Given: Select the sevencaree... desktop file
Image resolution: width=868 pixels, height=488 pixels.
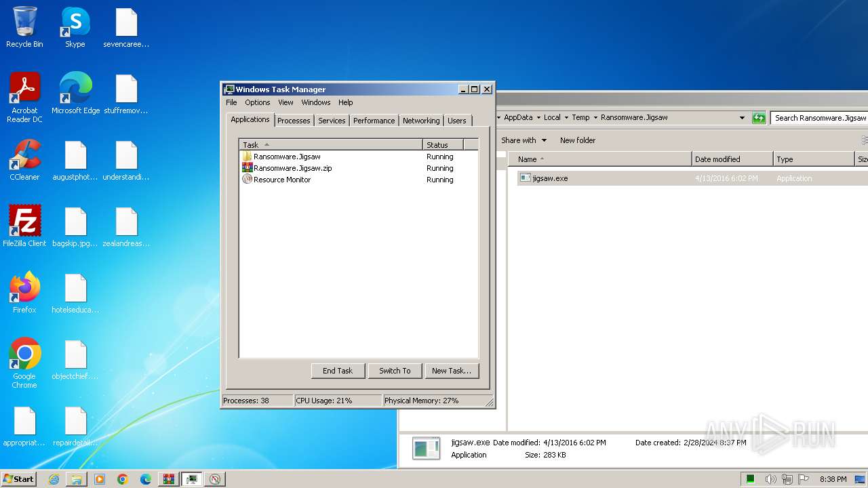Looking at the screenshot, I should pyautogui.click(x=126, y=28).
